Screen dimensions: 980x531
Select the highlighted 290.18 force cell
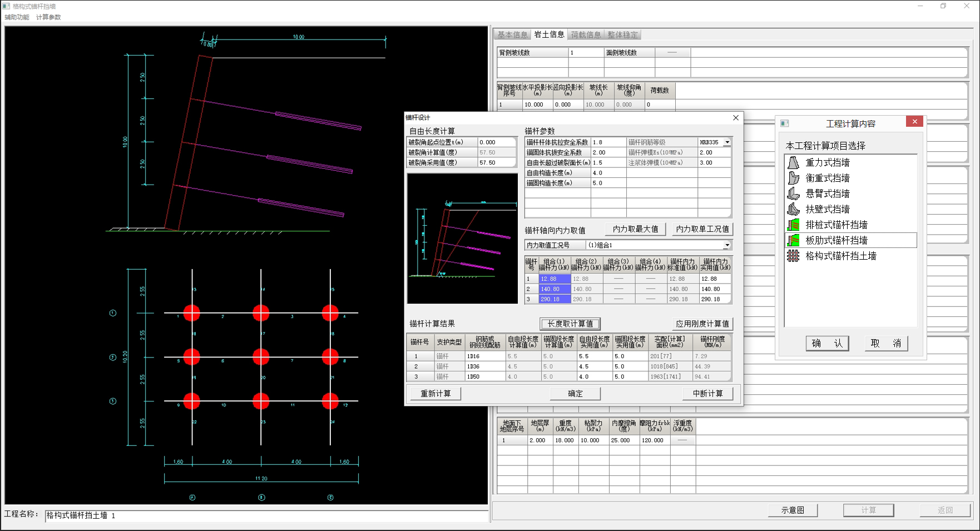[554, 299]
